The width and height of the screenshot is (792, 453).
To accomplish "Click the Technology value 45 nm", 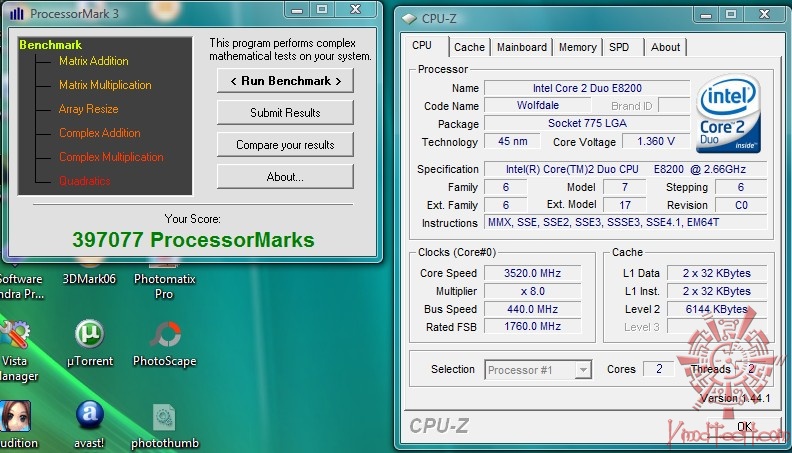I will [512, 141].
